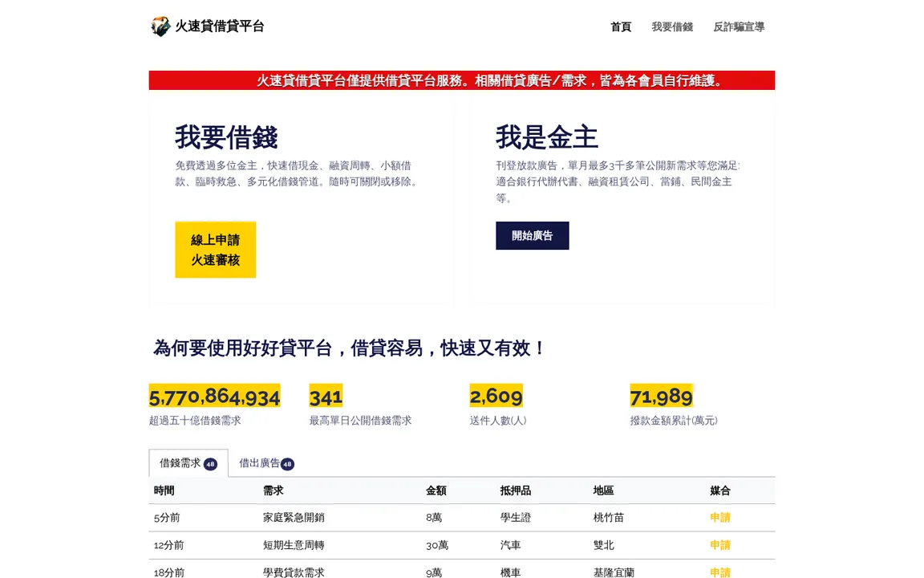This screenshot has height=578, width=924.
Task: Click the 媒合 column header
Action: 720,490
